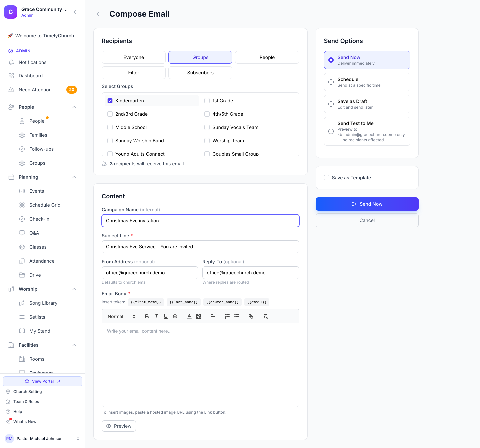The height and width of the screenshot is (448, 480).
Task: Check the Middle School group
Action: 110,127
